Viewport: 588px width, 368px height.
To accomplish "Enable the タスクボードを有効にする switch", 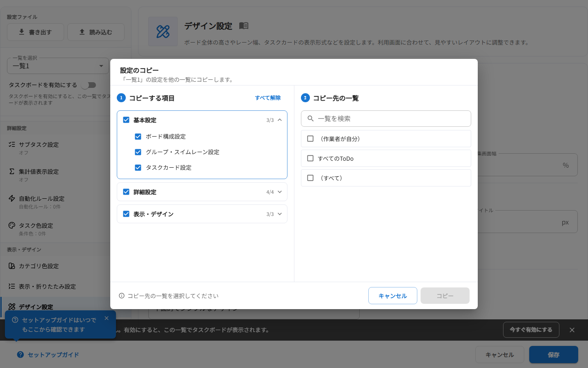I will (x=88, y=85).
